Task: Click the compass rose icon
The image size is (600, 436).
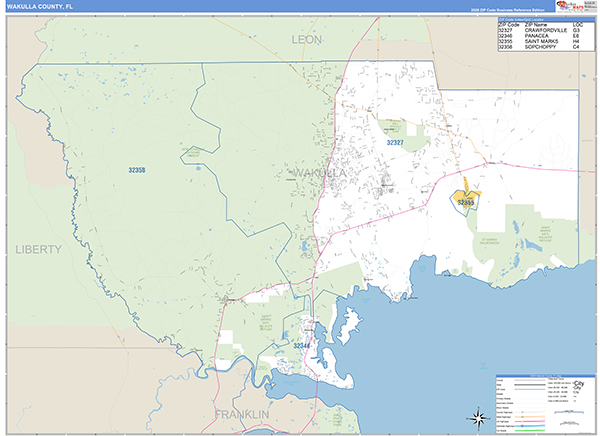Action: click(x=478, y=418)
